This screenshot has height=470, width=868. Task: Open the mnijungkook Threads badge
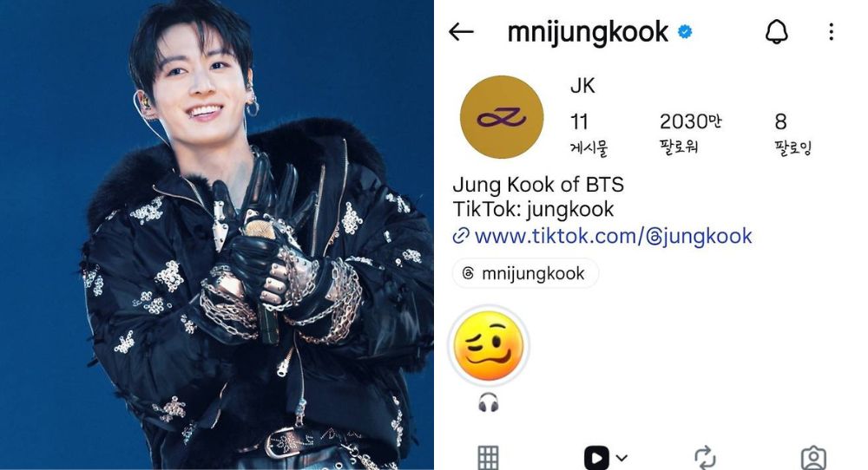pyautogui.click(x=525, y=273)
